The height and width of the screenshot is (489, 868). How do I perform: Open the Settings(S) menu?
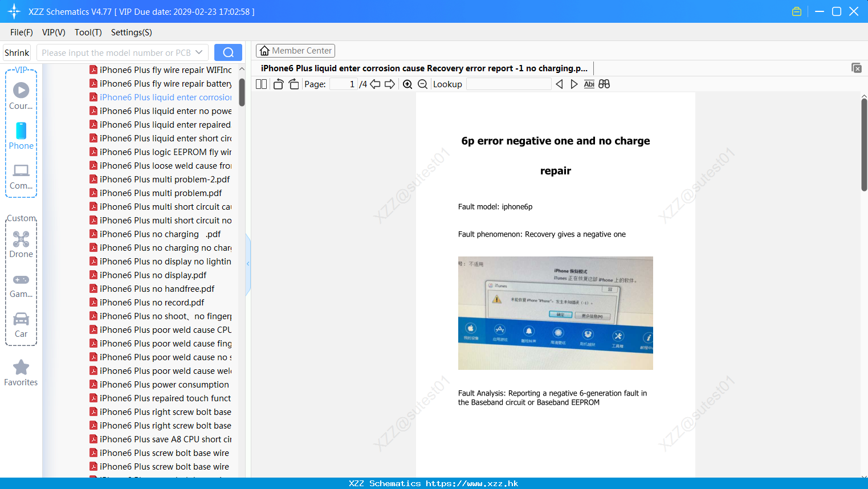pyautogui.click(x=132, y=32)
